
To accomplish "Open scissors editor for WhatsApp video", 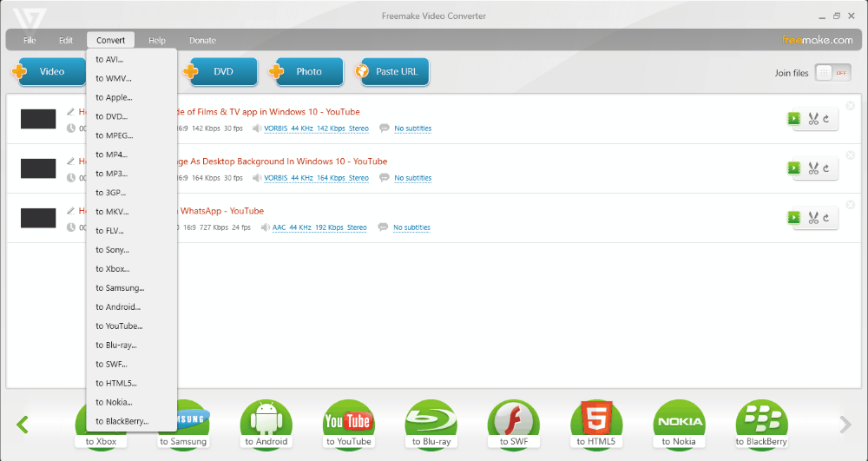I will [812, 218].
